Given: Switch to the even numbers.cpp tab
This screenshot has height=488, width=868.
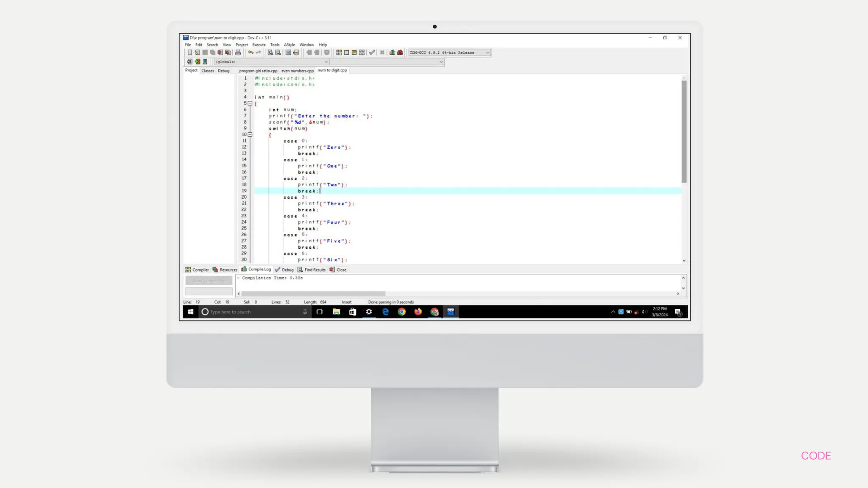Looking at the screenshot, I should pos(297,71).
